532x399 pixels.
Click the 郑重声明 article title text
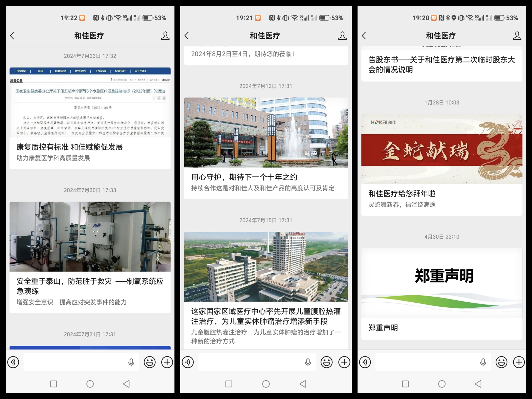click(x=383, y=328)
